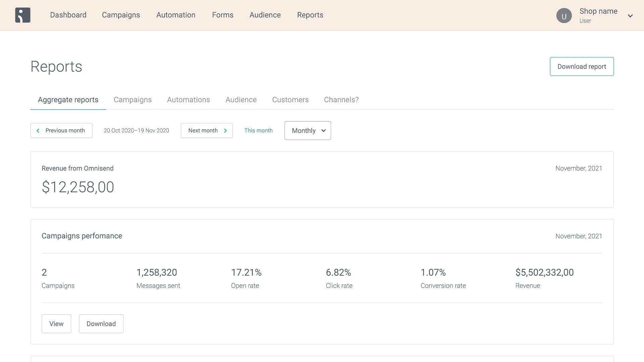
Task: Click the This month link
Action: (258, 130)
